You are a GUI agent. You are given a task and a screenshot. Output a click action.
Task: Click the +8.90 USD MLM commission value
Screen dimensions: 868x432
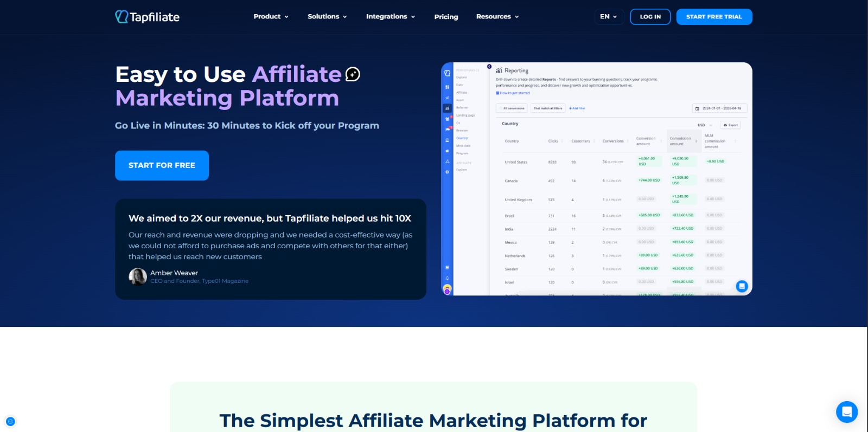[716, 162]
